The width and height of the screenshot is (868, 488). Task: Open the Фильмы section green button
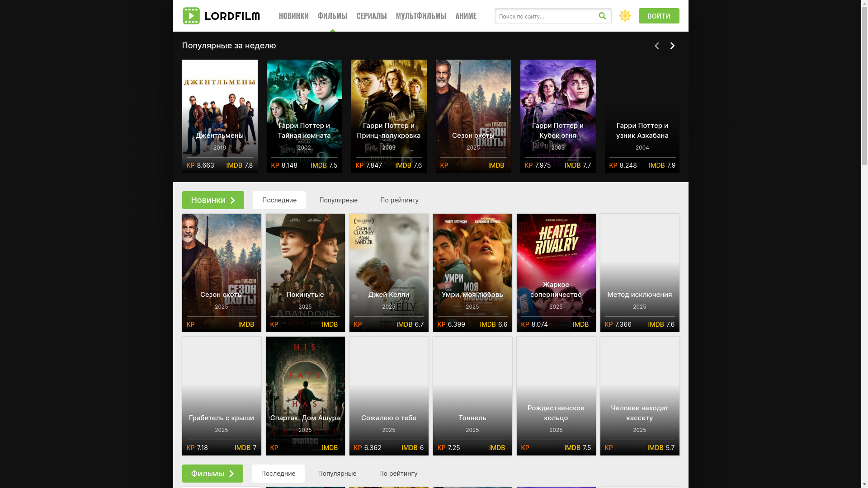[x=212, y=474]
